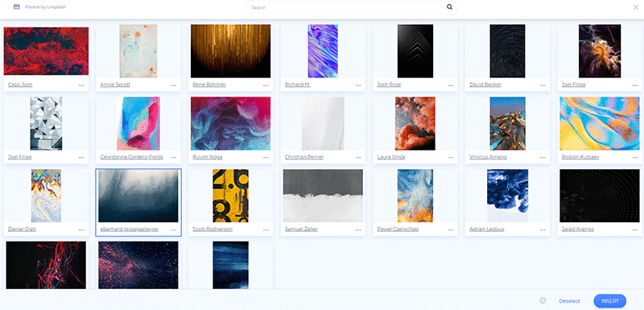Open more options for Geordanna Cordero-Fields photo
The height and width of the screenshot is (310, 644).
(x=174, y=158)
